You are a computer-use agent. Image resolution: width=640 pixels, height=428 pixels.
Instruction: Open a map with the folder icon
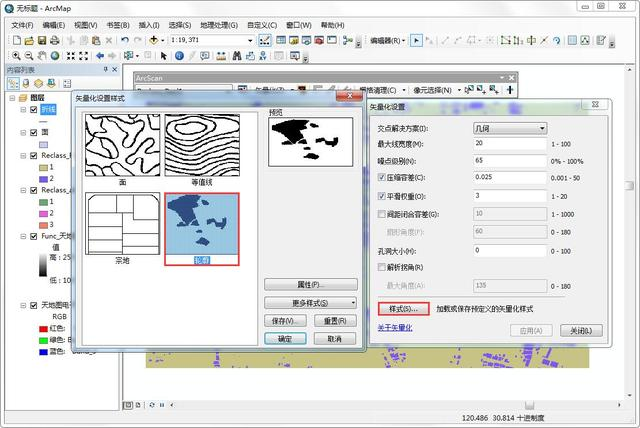point(29,40)
